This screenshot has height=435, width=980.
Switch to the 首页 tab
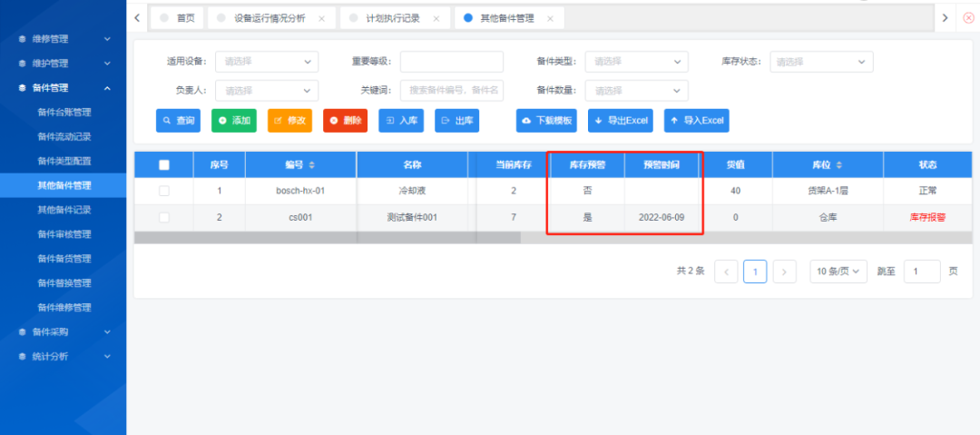pos(178,18)
